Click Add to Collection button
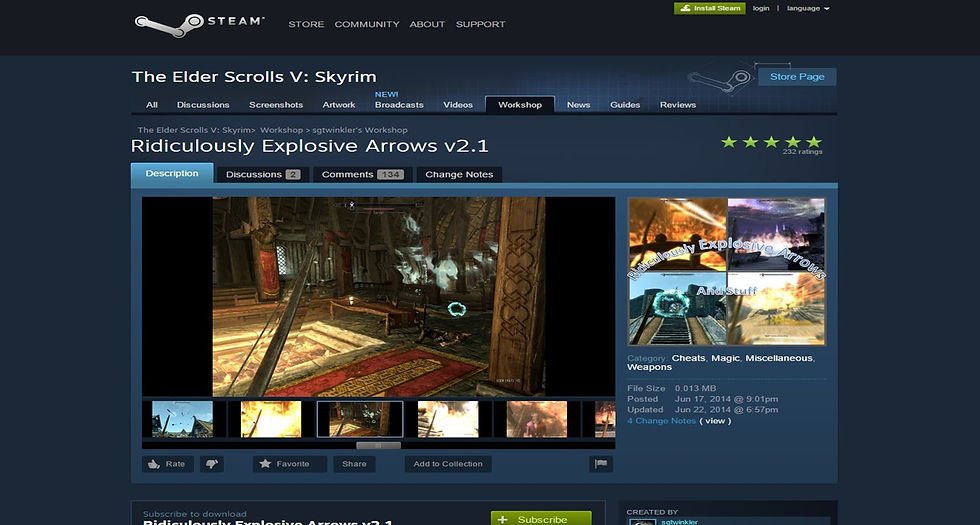 (x=448, y=464)
